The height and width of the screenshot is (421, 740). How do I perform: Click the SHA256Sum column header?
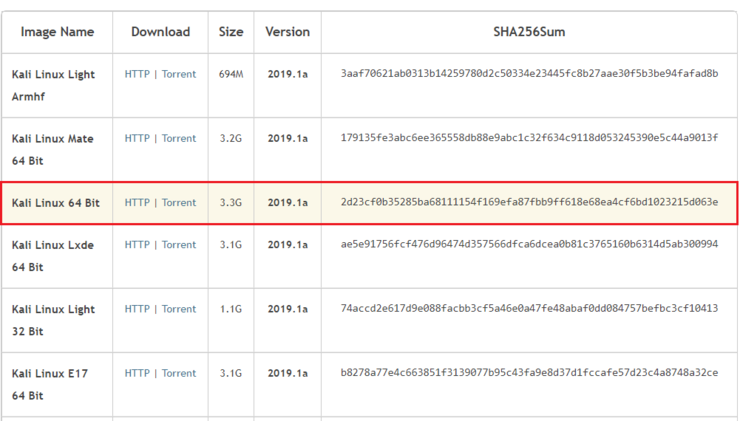point(529,32)
